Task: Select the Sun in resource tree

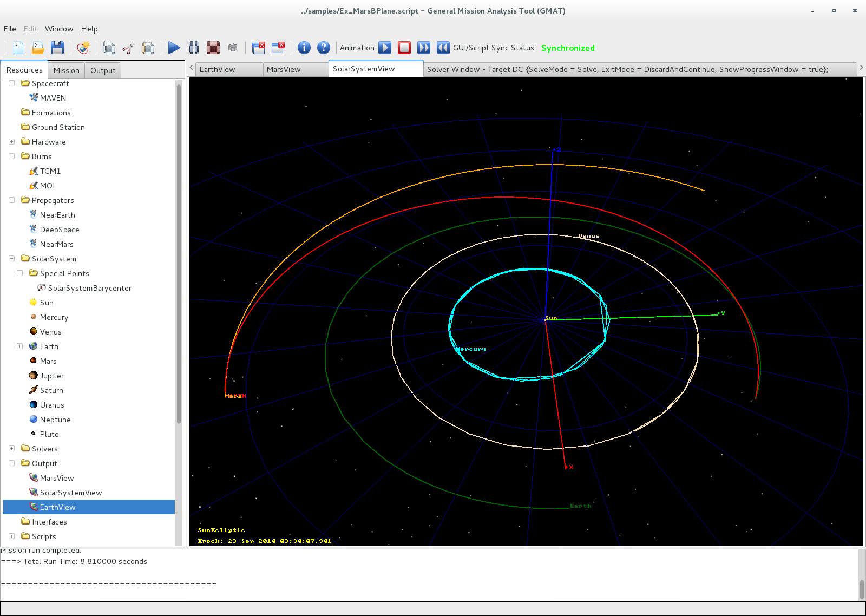Action: click(47, 303)
